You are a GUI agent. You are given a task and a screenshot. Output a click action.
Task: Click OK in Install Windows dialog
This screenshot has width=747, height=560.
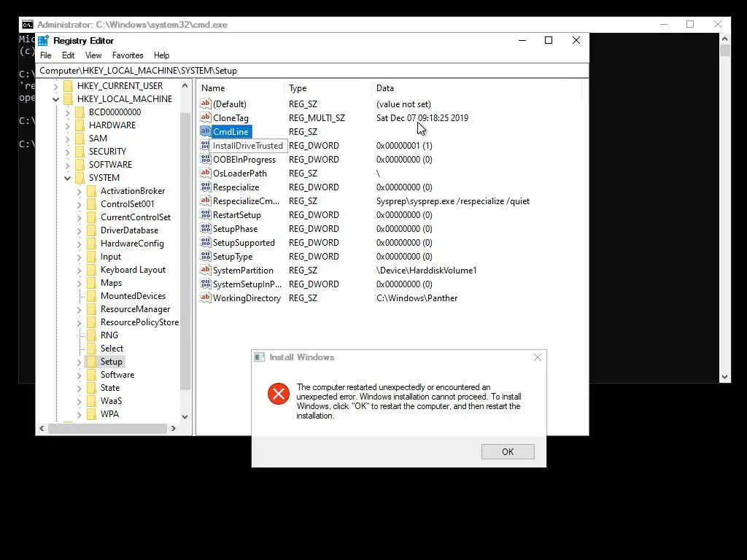508,451
